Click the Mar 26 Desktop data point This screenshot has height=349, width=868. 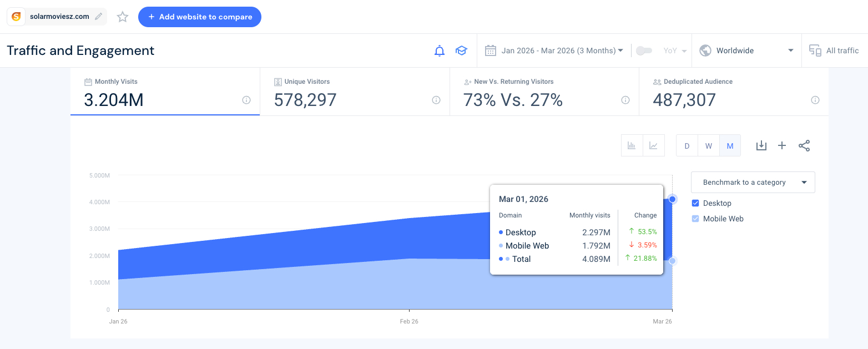point(673,199)
